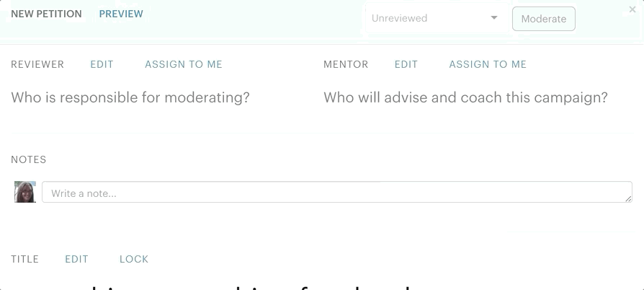The height and width of the screenshot is (290, 644).
Task: Click EDIT next to the Reviewer heading
Action: pyautogui.click(x=102, y=64)
